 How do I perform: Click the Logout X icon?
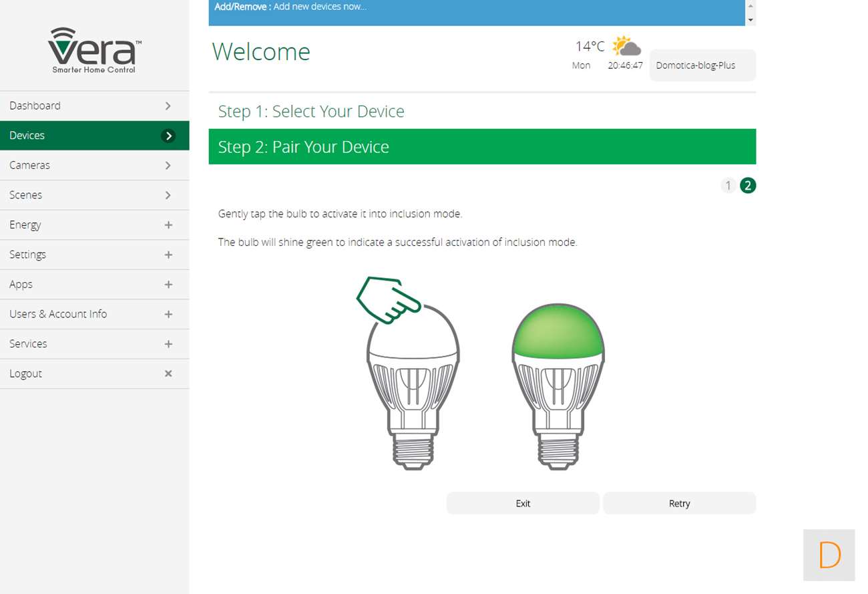tap(168, 374)
